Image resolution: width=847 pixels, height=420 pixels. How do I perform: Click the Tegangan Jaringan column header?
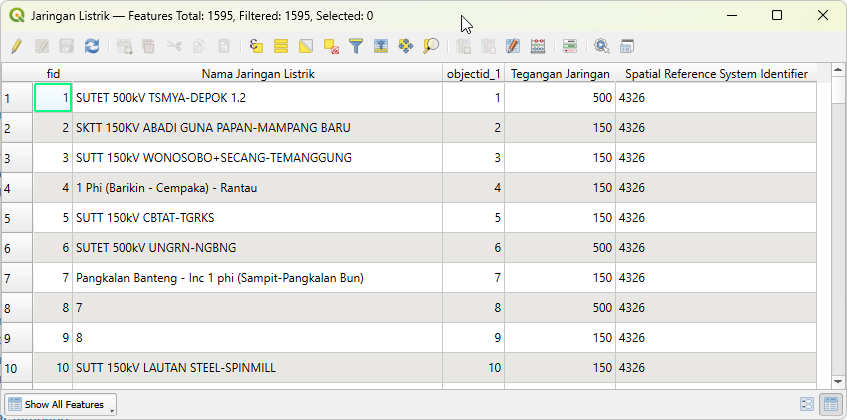(x=559, y=74)
